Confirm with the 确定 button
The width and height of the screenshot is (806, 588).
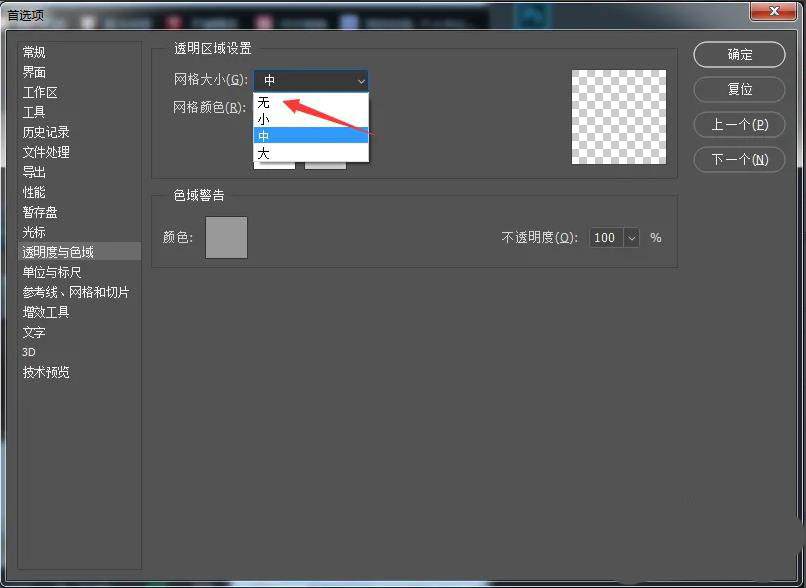(x=739, y=54)
